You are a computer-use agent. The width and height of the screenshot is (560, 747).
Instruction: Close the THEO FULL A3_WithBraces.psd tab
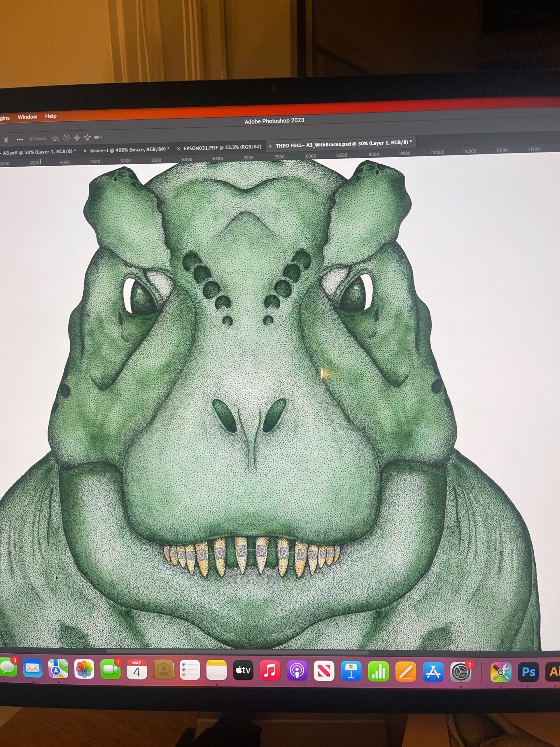(x=270, y=146)
